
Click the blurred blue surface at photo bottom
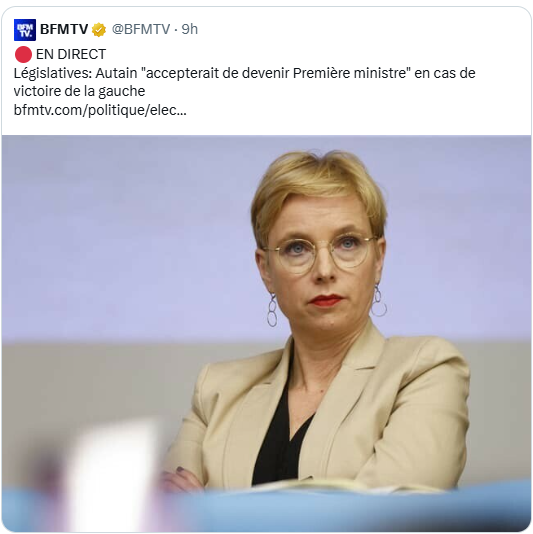(x=341, y=511)
